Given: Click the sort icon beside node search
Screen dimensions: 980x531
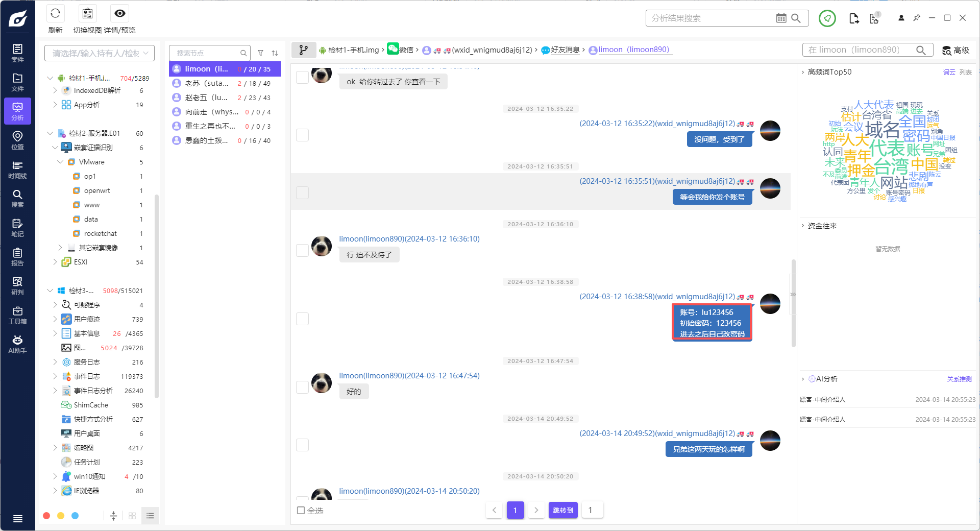Looking at the screenshot, I should coord(275,53).
